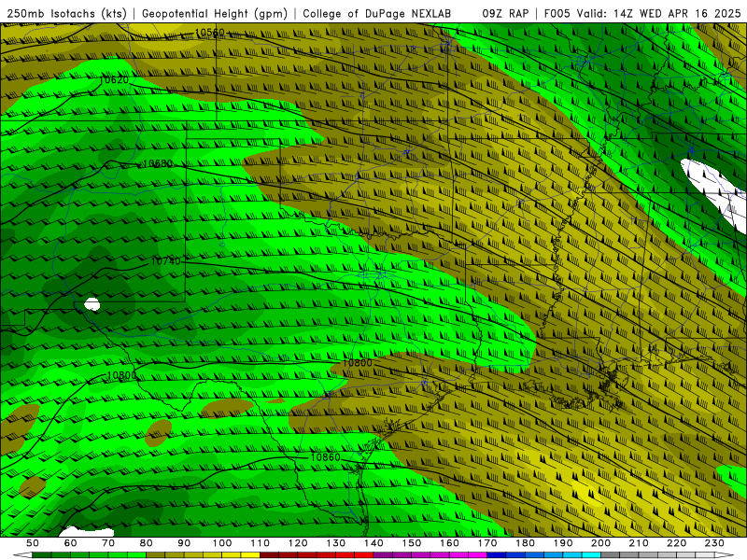Pick the cyan segment of the color bar
Screen dimensions: 747x560
(x=591, y=555)
